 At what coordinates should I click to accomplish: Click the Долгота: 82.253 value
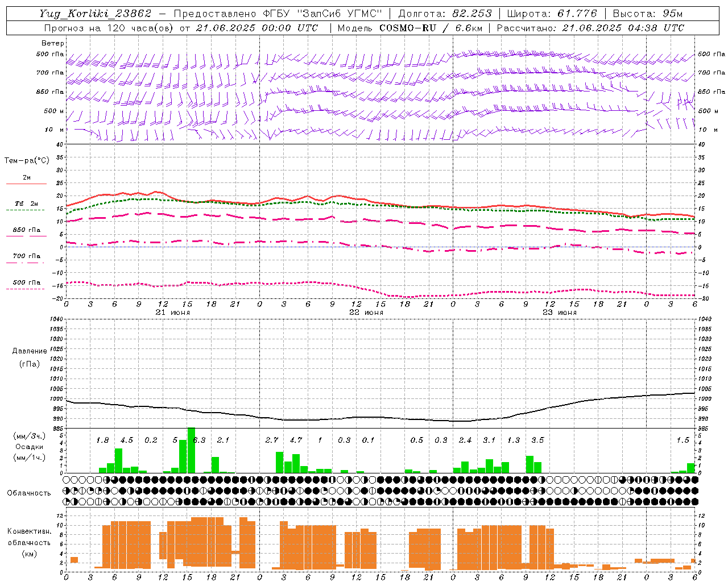coord(445,14)
